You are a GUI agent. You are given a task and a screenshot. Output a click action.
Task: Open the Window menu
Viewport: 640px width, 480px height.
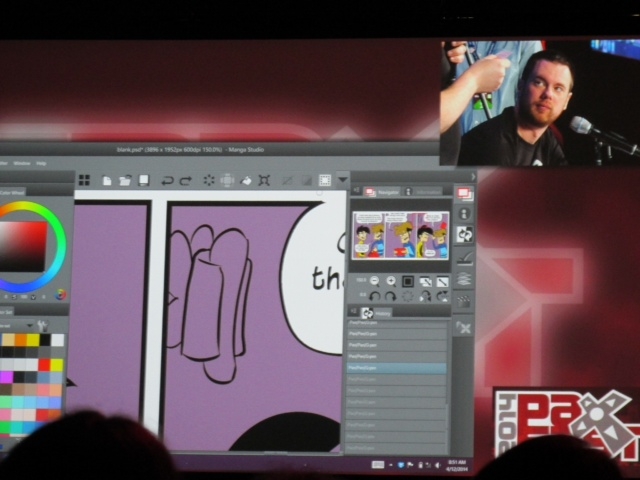point(21,163)
